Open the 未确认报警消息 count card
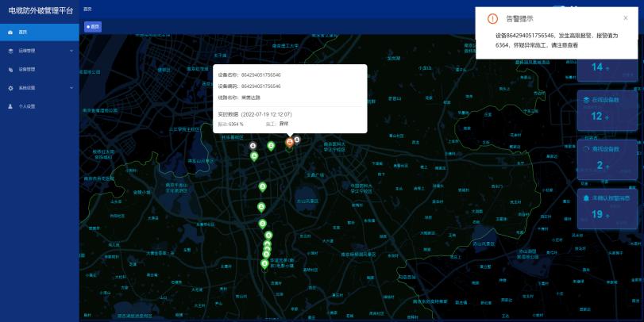This screenshot has height=322, width=644. [607, 208]
